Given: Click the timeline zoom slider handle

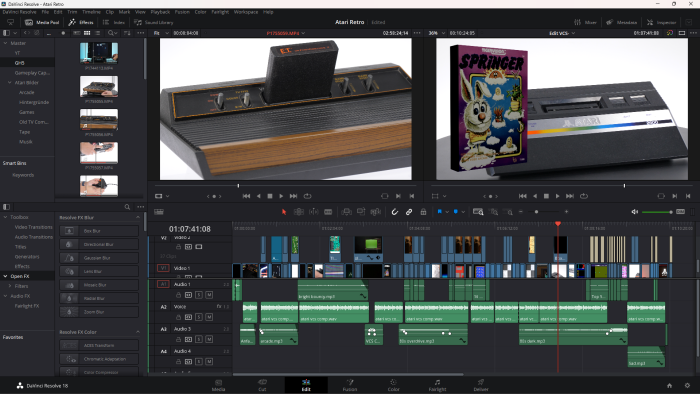Looking at the screenshot, I should (x=536, y=212).
